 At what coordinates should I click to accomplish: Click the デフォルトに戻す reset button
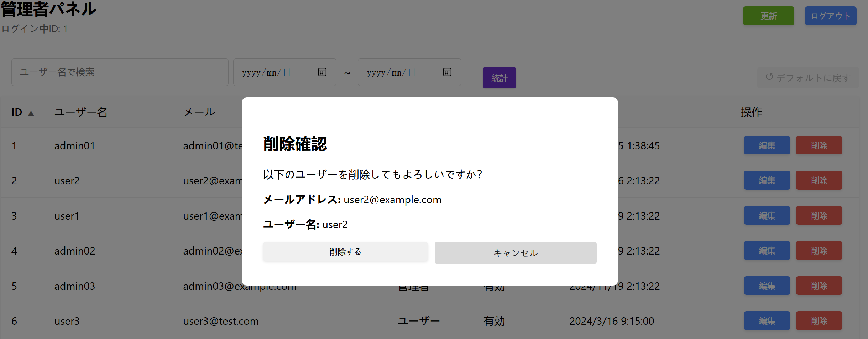click(x=808, y=77)
